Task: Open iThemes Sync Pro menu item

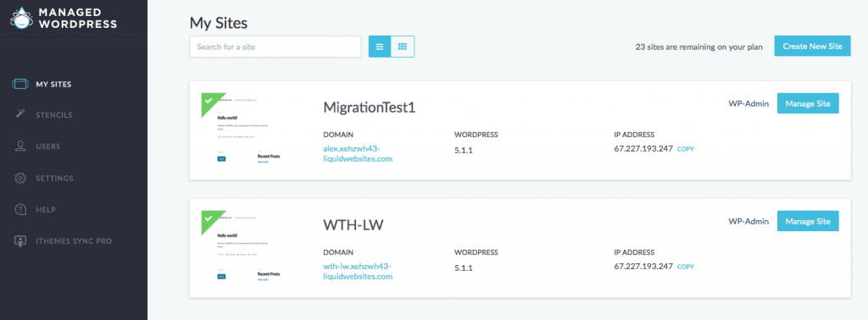Action: (74, 241)
